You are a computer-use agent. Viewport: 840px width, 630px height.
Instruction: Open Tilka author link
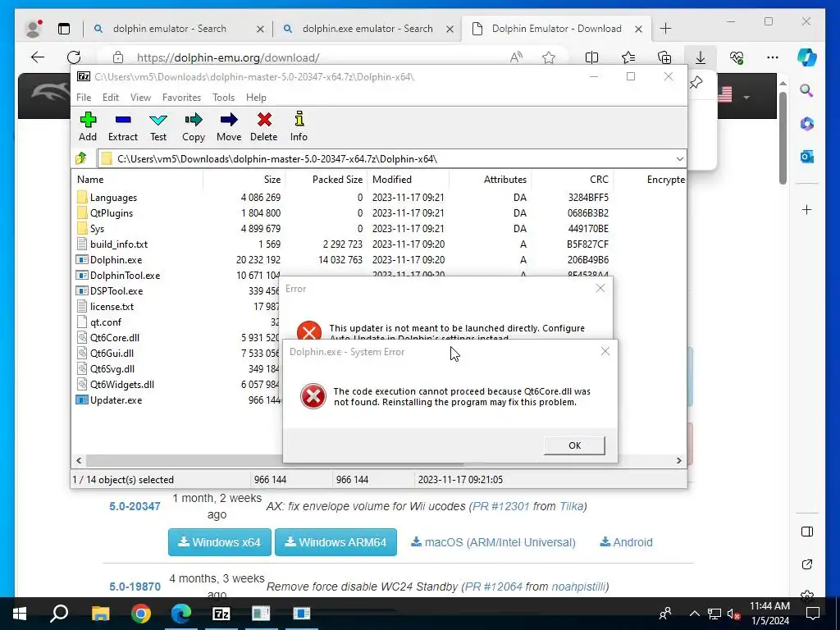point(571,506)
